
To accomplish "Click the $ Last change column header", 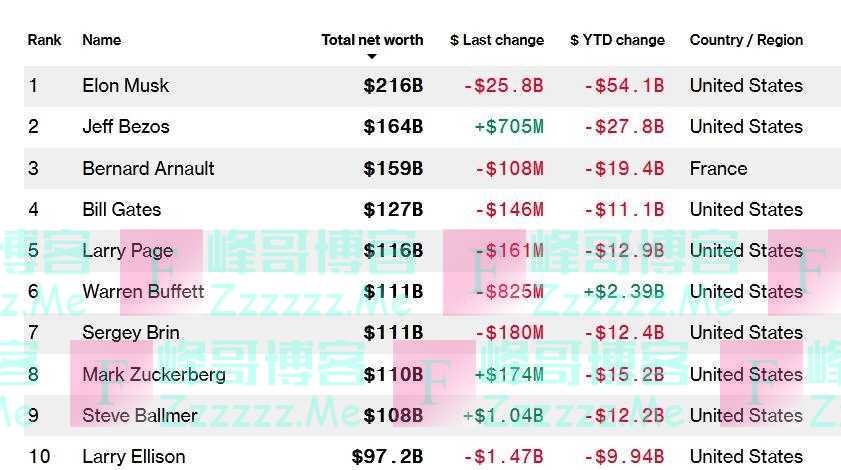I will click(x=497, y=40).
